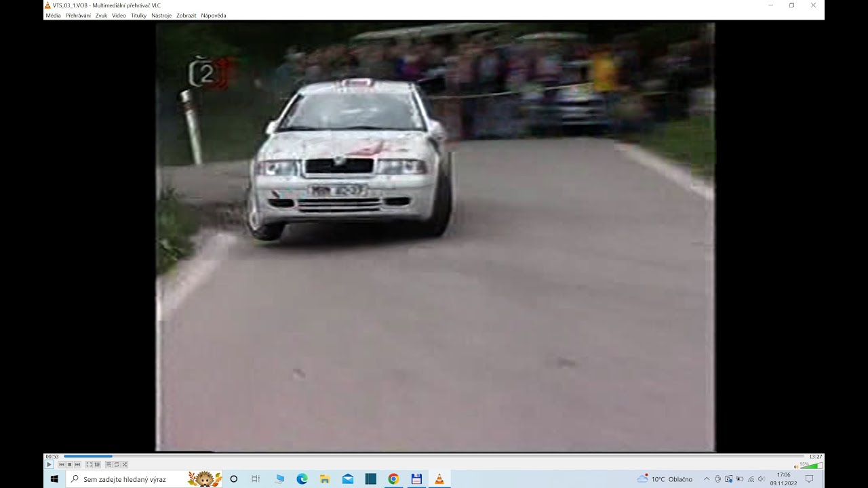Open the Přehrávání menu
This screenshot has height=488, width=868.
click(78, 16)
